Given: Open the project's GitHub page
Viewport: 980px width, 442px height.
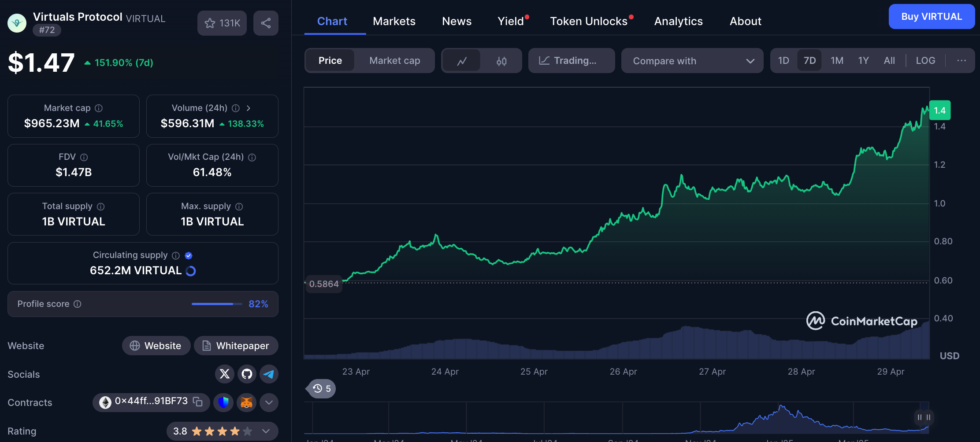Looking at the screenshot, I should (247, 374).
